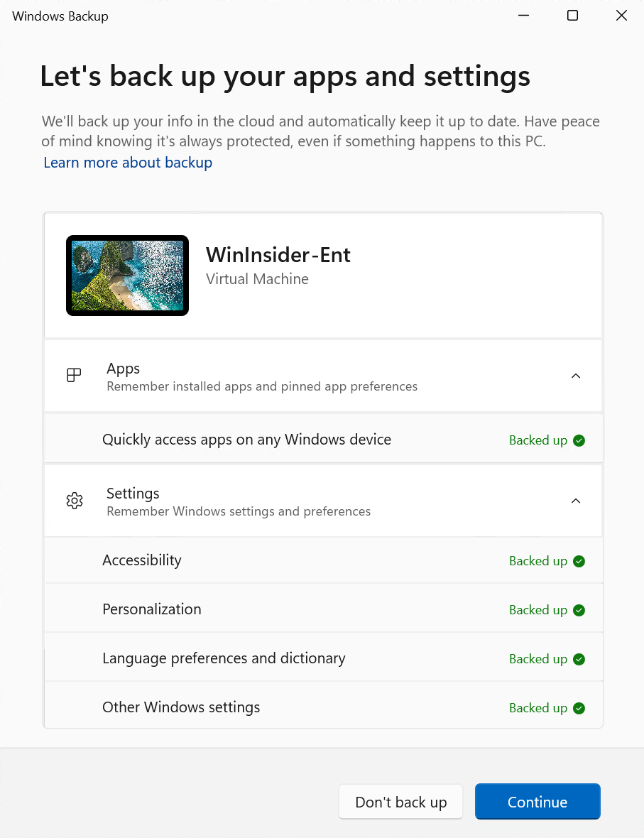Click the checkmark for Language preferences and dictionary
The height and width of the screenshot is (838, 644).
point(579,659)
